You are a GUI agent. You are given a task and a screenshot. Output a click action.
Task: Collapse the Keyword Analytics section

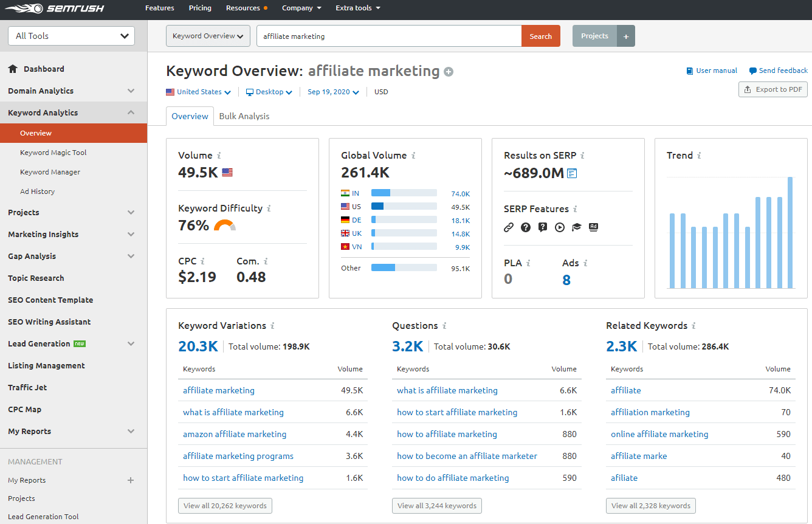(x=131, y=112)
